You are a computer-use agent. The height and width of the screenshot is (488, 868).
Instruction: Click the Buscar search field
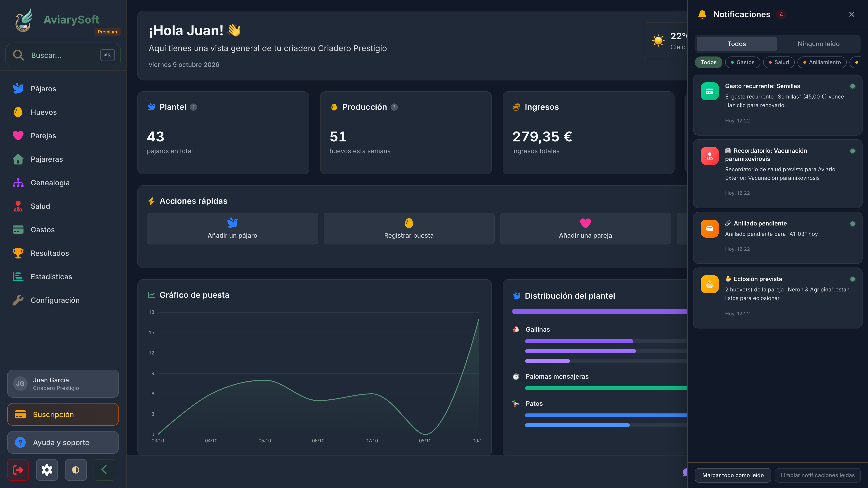pyautogui.click(x=63, y=55)
